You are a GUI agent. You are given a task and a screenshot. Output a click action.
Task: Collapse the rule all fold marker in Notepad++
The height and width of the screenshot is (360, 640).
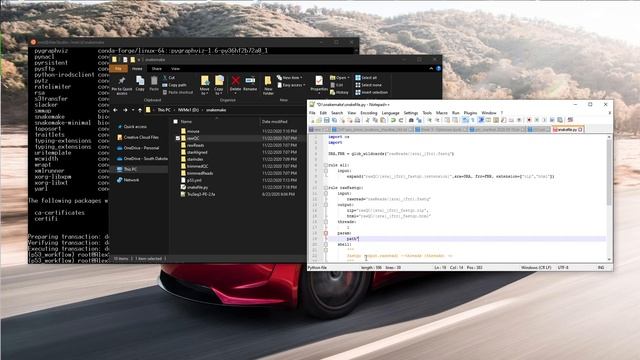pos(326,165)
